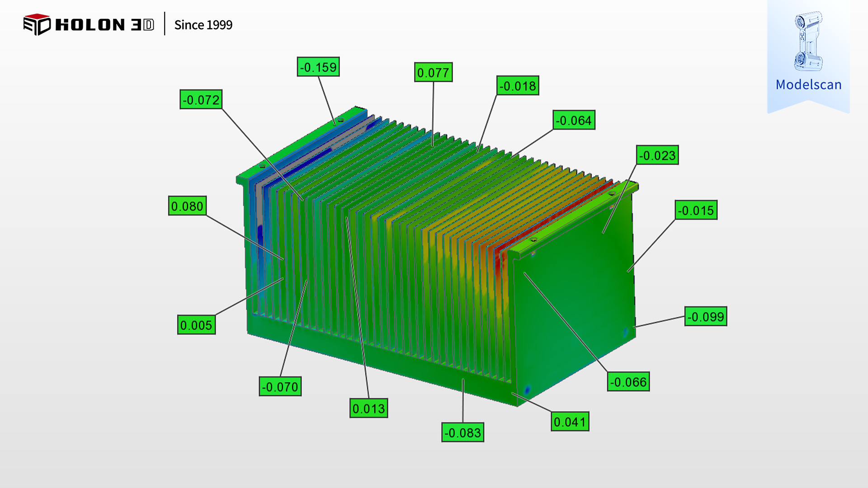Pick the -0.064 deviation annotation
The width and height of the screenshot is (868, 488).
click(574, 121)
